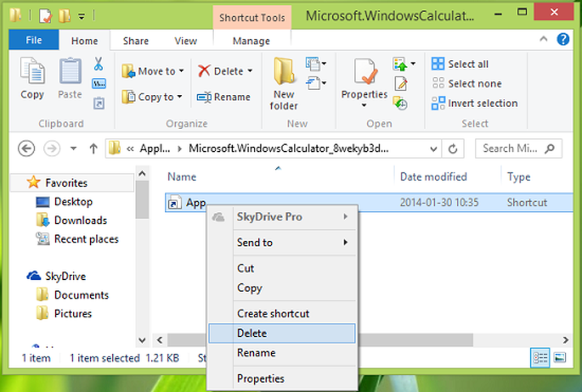Open the Send to submenu
The image size is (582, 392).
(x=282, y=243)
